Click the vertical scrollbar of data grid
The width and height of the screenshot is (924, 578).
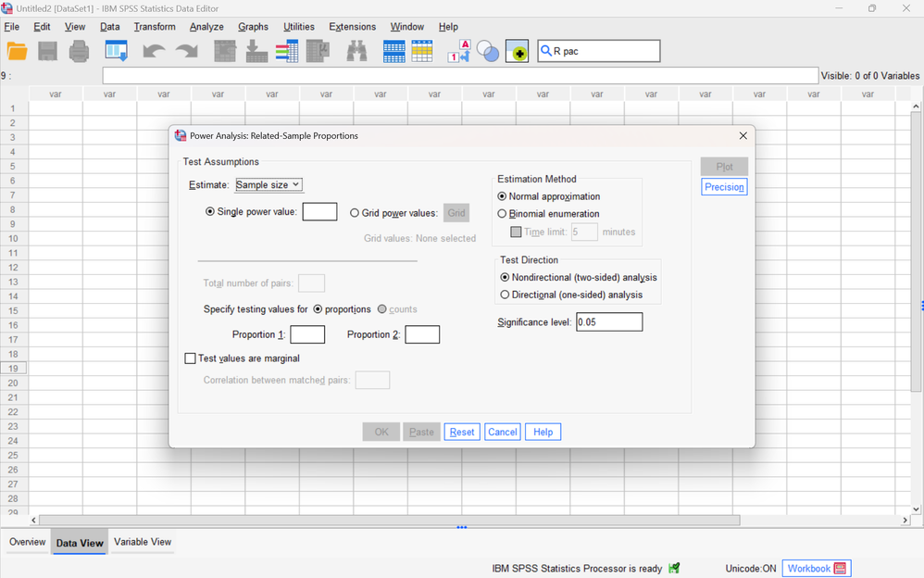(916, 251)
